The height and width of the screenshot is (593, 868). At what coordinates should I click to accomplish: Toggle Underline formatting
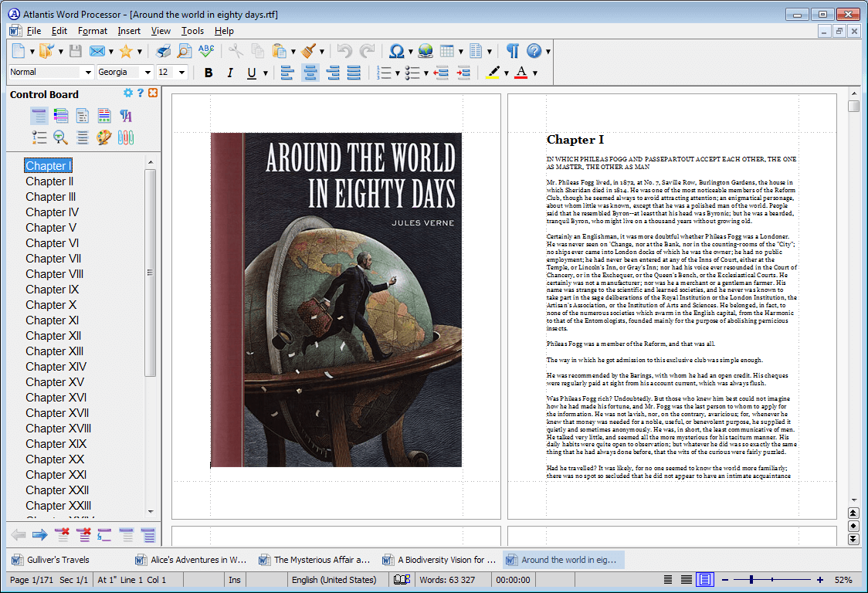pos(251,73)
